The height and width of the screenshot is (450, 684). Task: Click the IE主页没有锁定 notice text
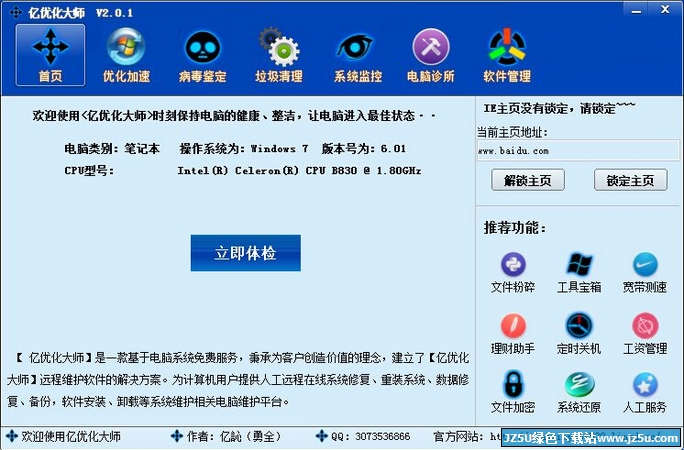click(559, 108)
